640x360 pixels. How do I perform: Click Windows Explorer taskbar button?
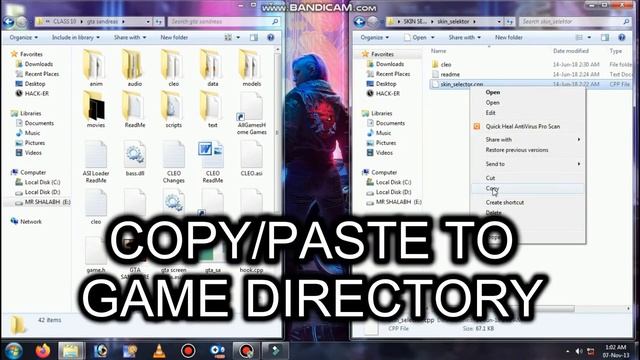(71, 351)
